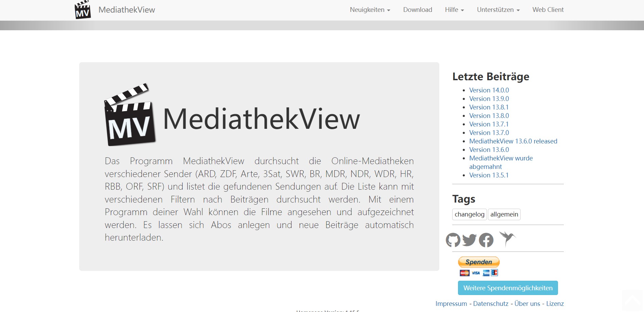Viewport: 644px width, 312px height.
Task: Click the Tags heading
Action: 464,199
